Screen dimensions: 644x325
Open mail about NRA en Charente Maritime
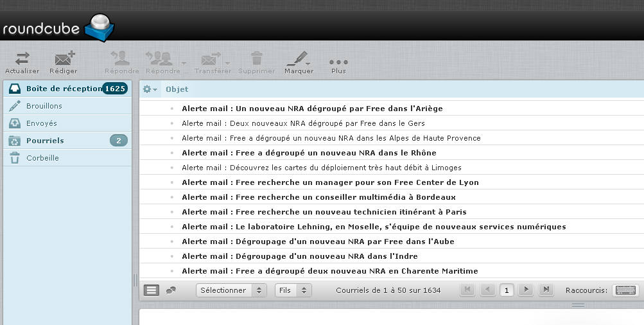(x=392, y=271)
